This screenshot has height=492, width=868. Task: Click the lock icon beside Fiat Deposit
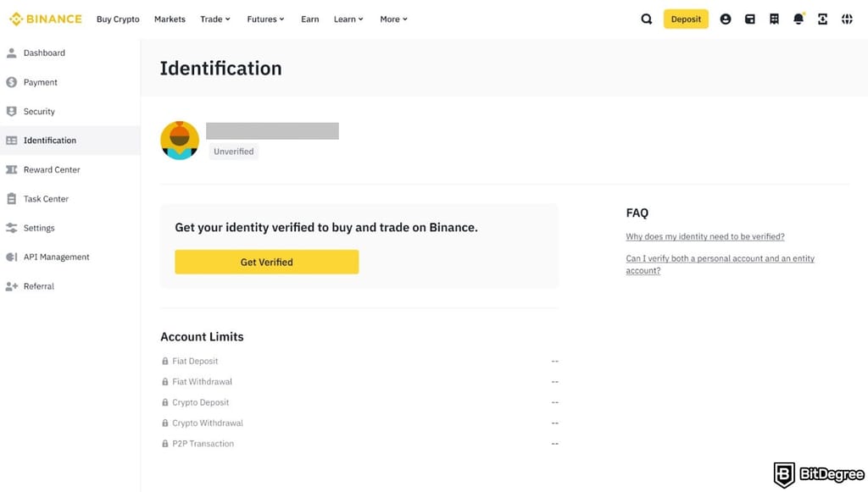coord(165,361)
